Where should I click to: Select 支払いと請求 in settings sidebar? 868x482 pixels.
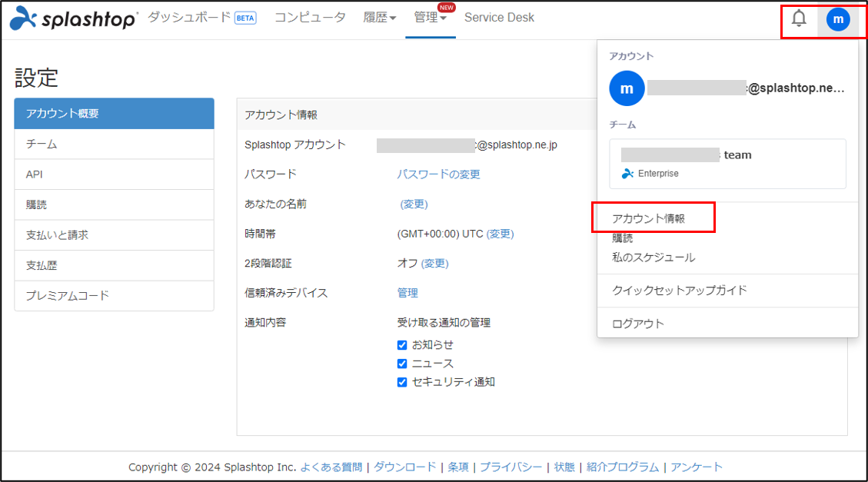114,235
